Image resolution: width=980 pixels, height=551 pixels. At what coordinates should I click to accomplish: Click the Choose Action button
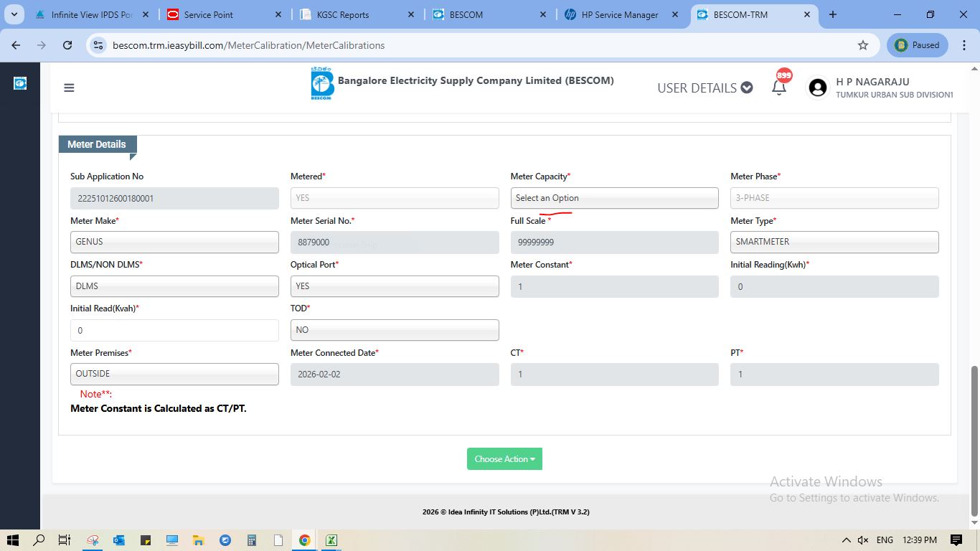coord(504,459)
